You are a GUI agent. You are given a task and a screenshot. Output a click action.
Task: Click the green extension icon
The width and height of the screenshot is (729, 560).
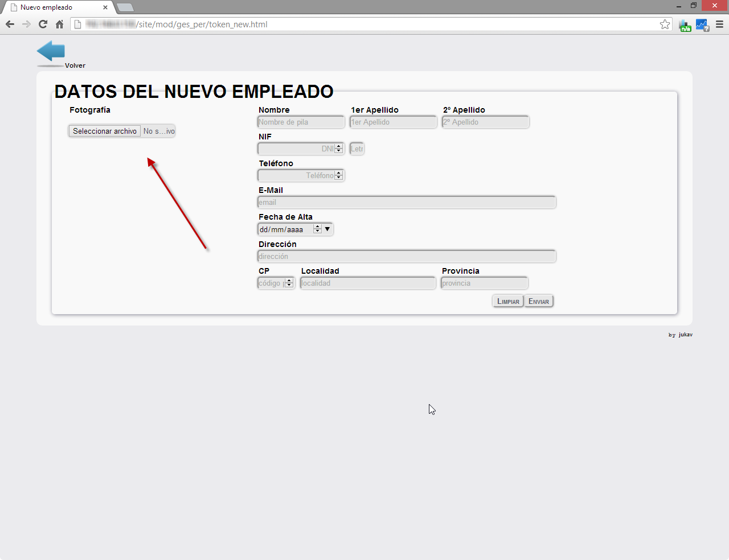685,24
